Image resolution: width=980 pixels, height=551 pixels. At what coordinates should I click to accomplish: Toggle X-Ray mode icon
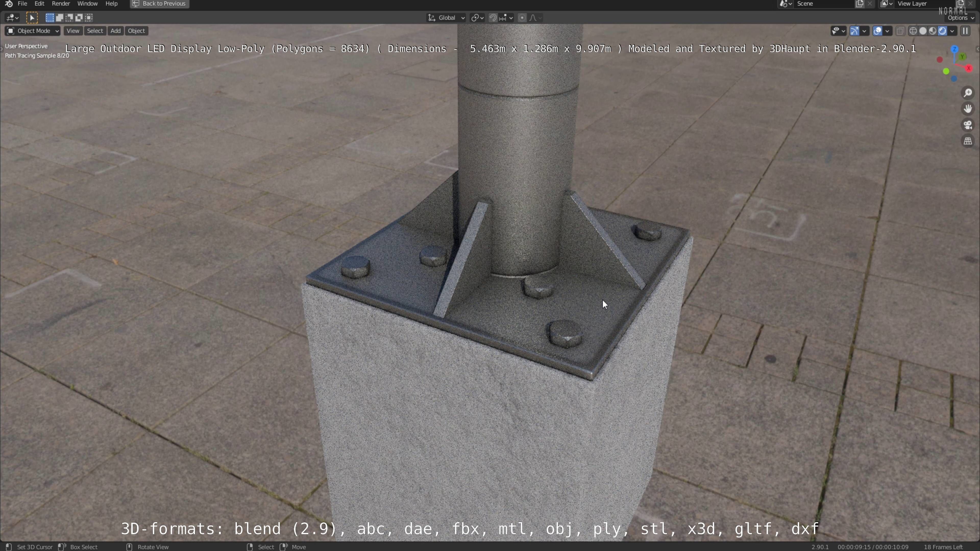click(900, 31)
